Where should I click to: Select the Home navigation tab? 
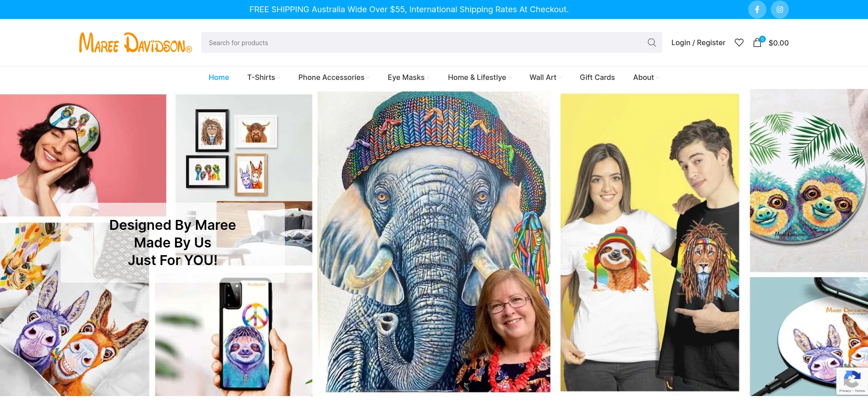pyautogui.click(x=219, y=78)
